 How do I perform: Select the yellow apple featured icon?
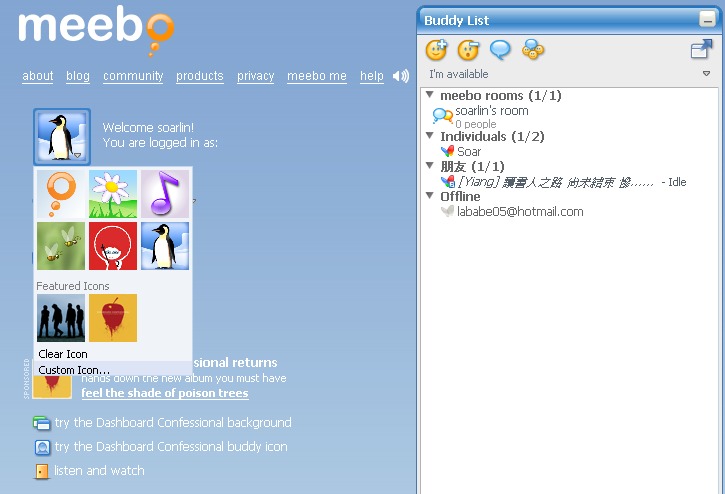(113, 318)
